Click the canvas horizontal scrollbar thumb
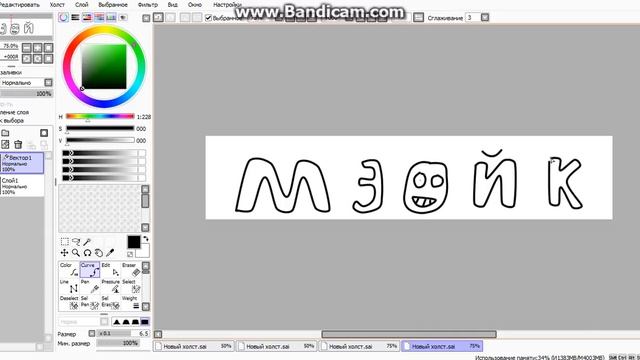The width and height of the screenshot is (640, 360). (x=409, y=334)
